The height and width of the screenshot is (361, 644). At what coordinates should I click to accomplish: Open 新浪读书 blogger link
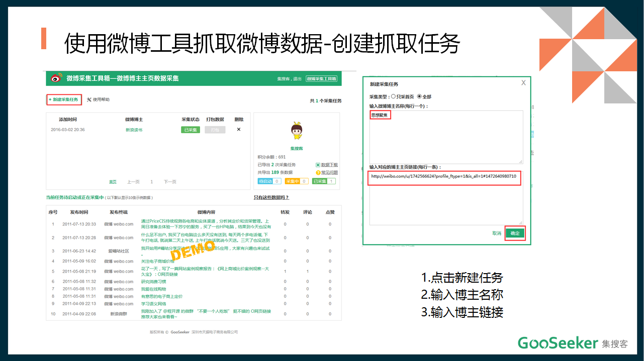click(134, 130)
